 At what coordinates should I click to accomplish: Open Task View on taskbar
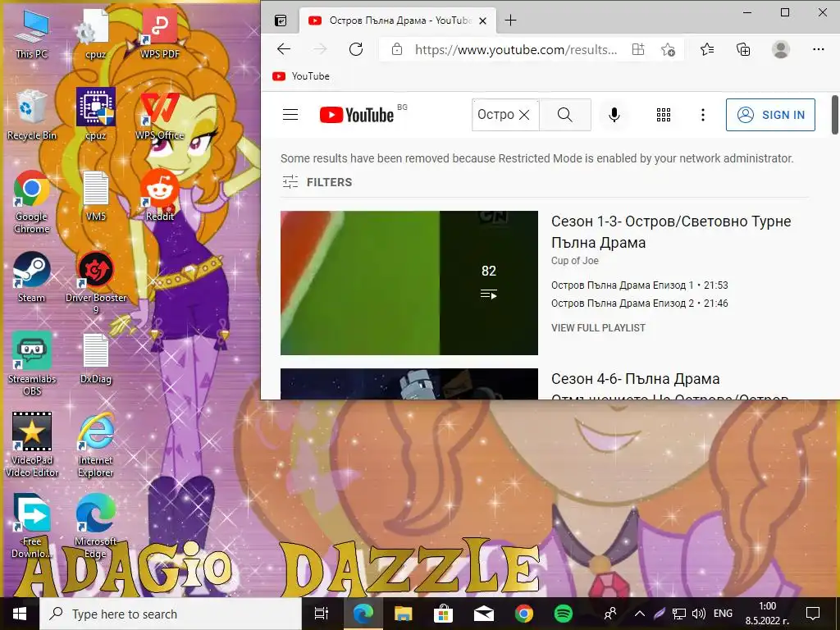(322, 614)
